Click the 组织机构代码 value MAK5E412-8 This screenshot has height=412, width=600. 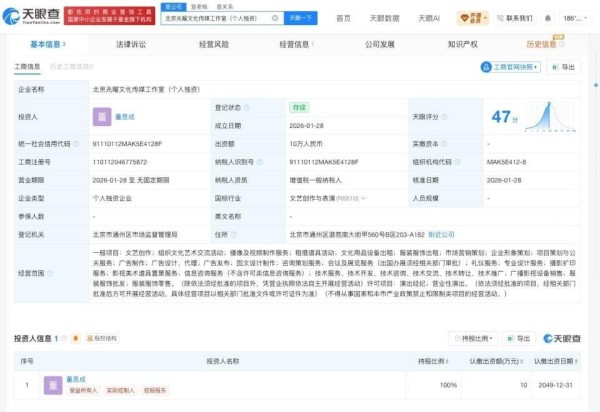pos(506,162)
